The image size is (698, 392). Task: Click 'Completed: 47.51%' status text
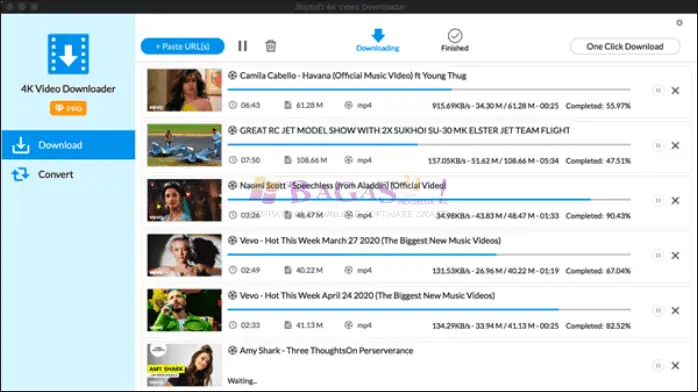[598, 161]
